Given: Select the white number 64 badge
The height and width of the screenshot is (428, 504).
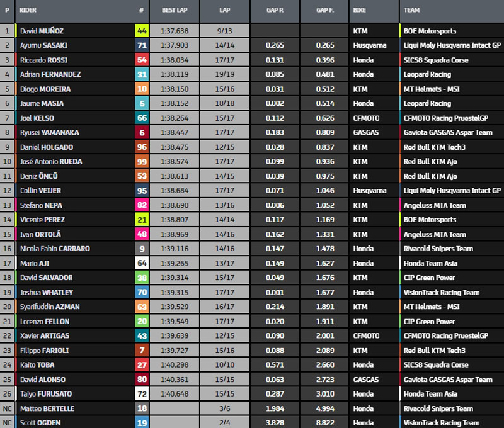Looking at the screenshot, I should click(142, 263).
